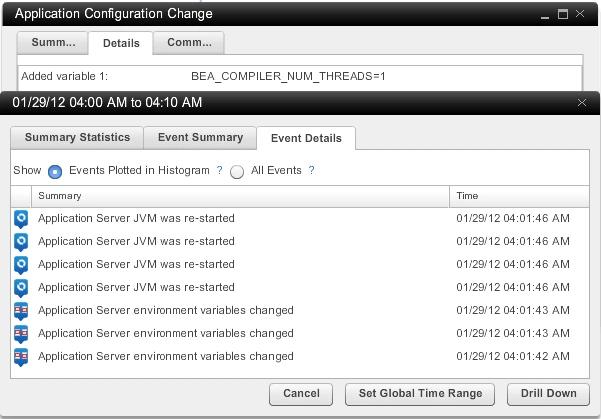The width and height of the screenshot is (601, 419).
Task: Sort events by Summary column header
Action: coord(240,196)
